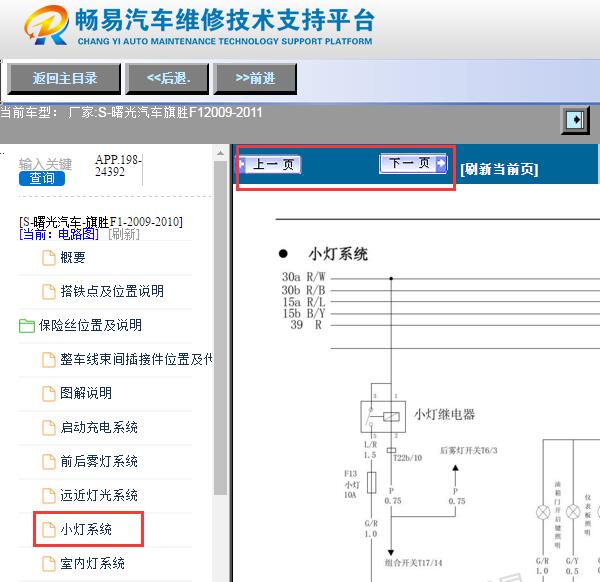Open 整车线束间插接件位置 item

[x=136, y=359]
